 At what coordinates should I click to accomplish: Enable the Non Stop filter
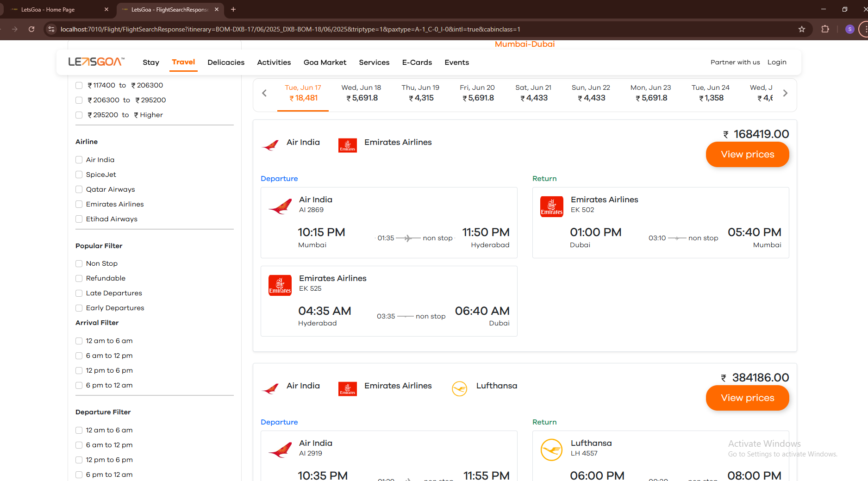(x=79, y=264)
